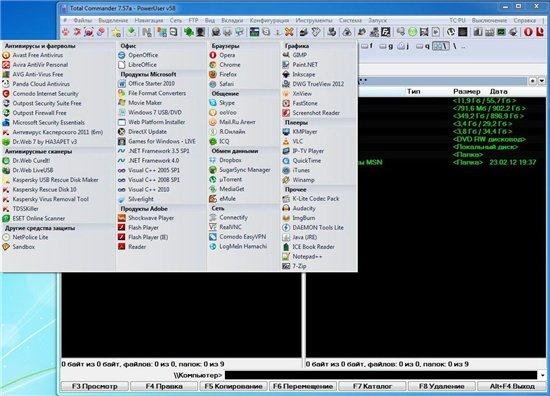Open the Файлы menu
The image size is (550, 396).
pos(83,21)
